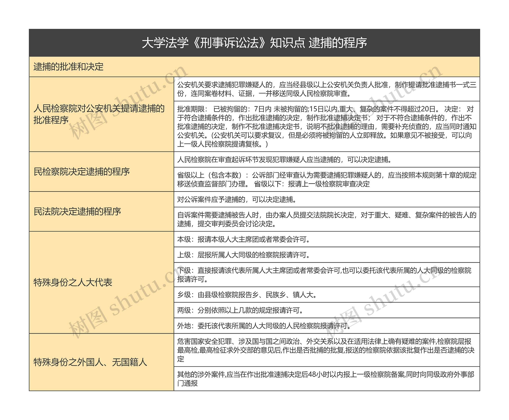Click the title 大学法学《刑事诉讼法》知识点 逮捕的程序
Viewport: 509px width, 420px height.
coord(254,43)
